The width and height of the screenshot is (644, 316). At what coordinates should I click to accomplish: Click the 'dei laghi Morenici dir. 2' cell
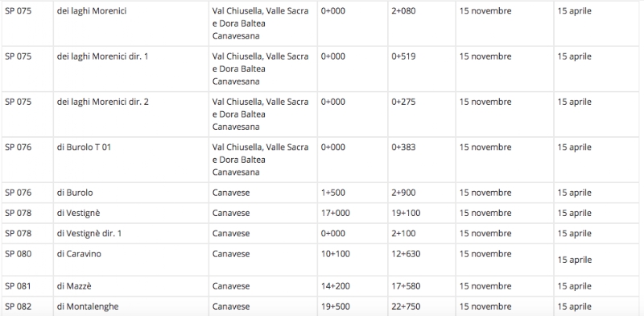130,114
